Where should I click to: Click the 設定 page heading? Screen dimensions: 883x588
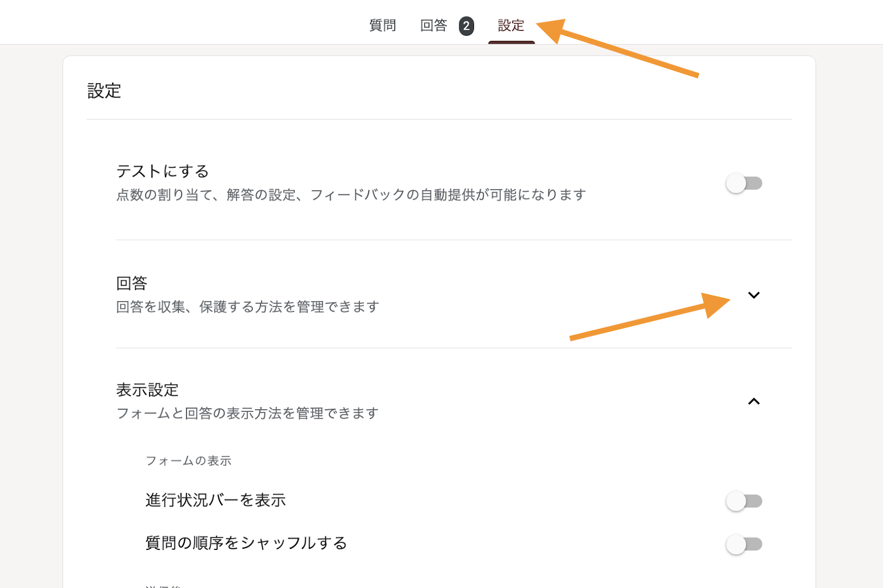click(104, 91)
